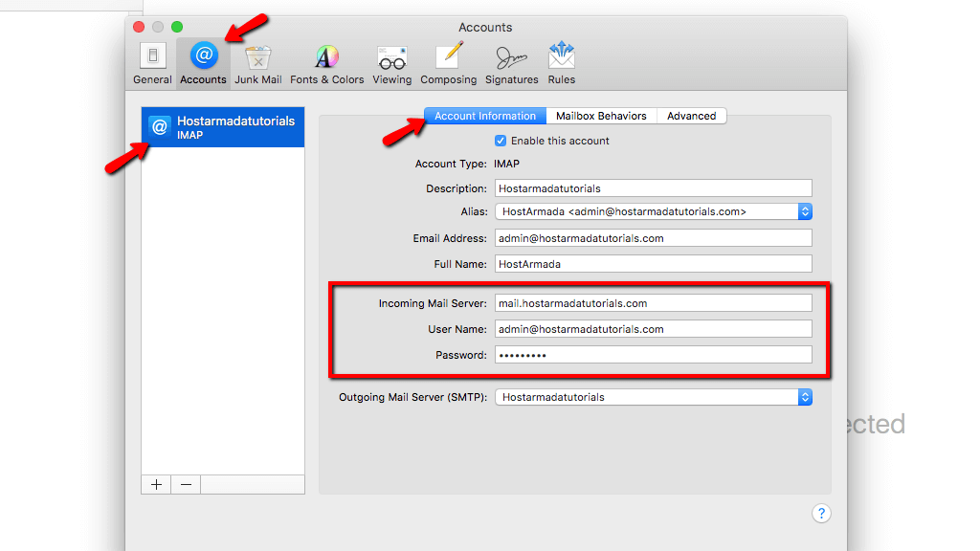Remove selected account with minus button
The width and height of the screenshot is (980, 551).
pyautogui.click(x=186, y=485)
